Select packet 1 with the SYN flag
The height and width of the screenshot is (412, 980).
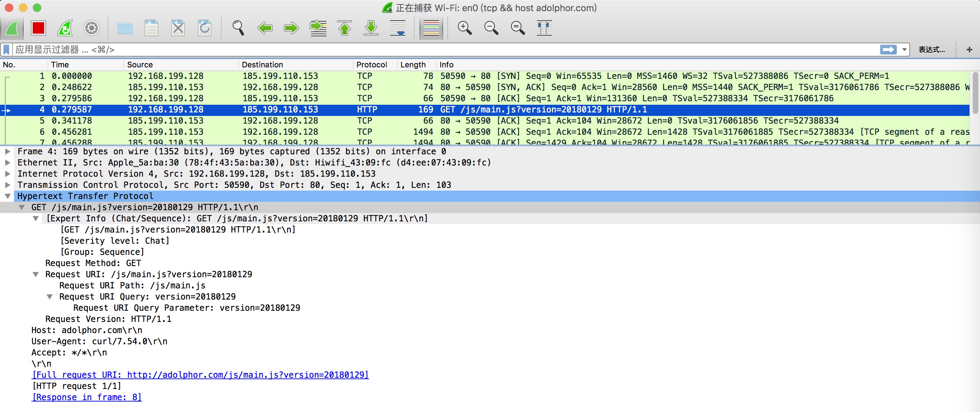pyautogui.click(x=485, y=76)
